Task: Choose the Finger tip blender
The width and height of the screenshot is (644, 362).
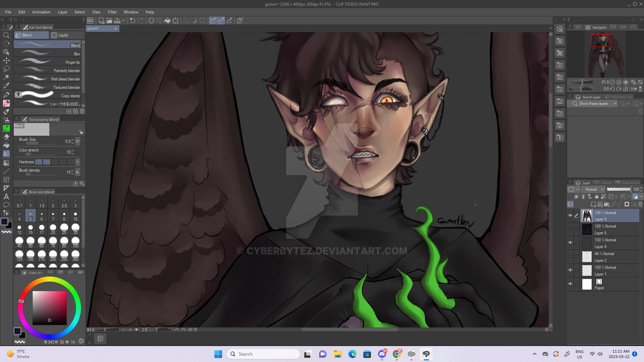Action: 48,62
